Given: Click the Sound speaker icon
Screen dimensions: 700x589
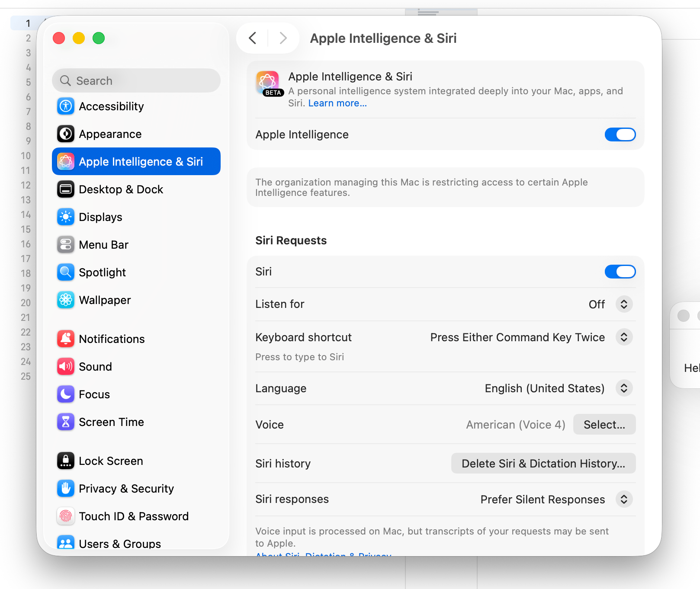Looking at the screenshot, I should coord(66,367).
